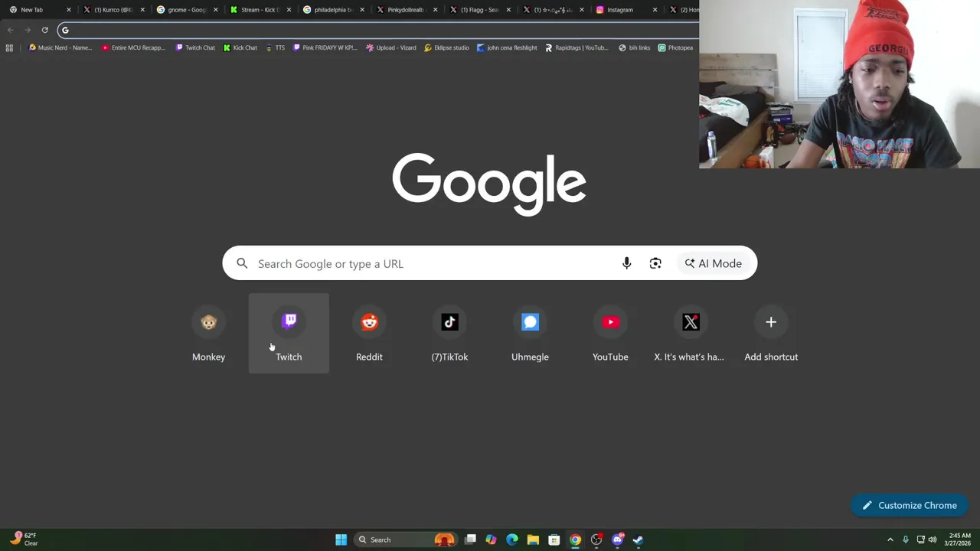Close the Stream - Kick tab
Viewport: 980px width, 551px height.
[x=289, y=10]
